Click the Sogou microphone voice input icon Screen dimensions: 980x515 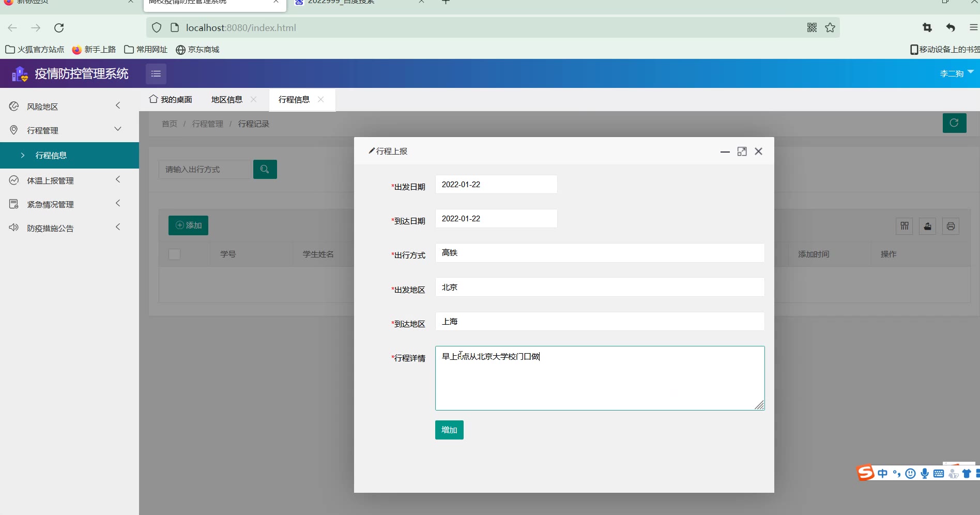click(925, 474)
